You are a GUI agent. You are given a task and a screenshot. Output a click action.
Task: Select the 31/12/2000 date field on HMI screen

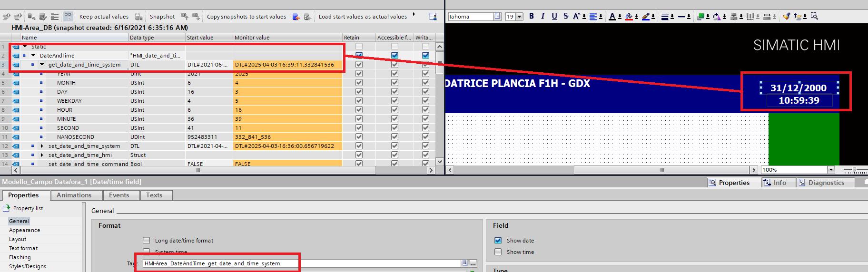[x=799, y=88]
